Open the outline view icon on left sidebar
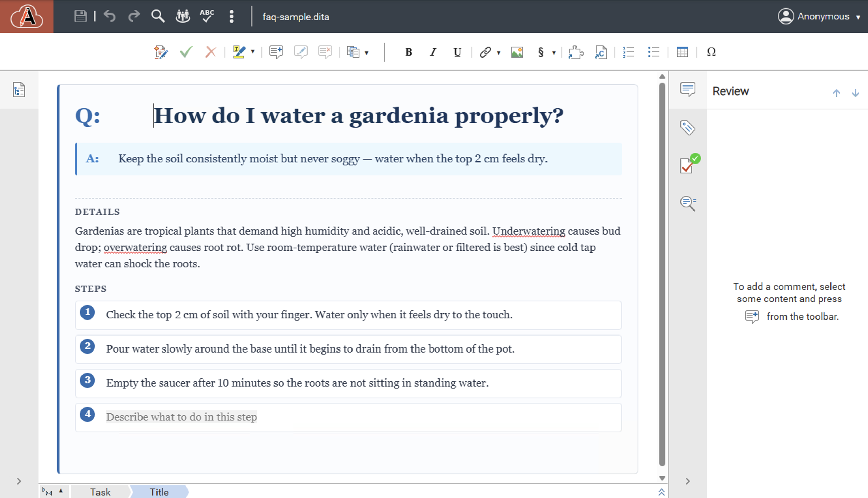Screen dimensions: 868x498 click(19, 90)
